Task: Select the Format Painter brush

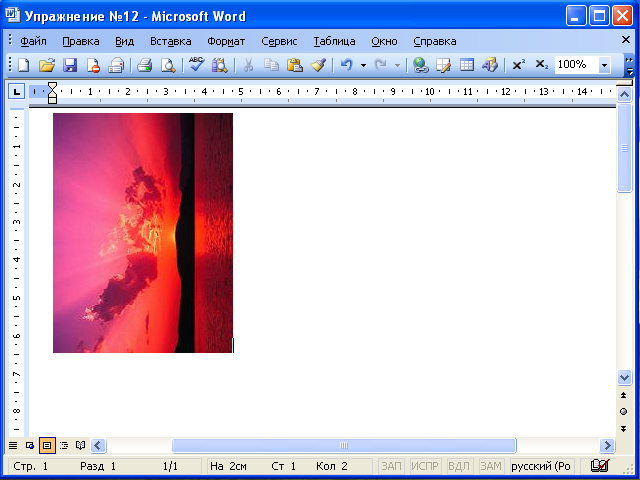Action: pyautogui.click(x=318, y=64)
